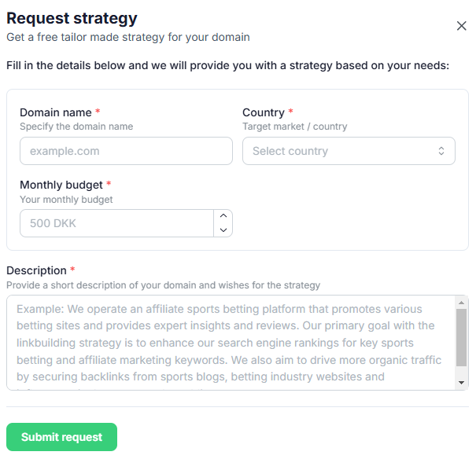The image size is (476, 459).
Task: Click the "Your monthly budget" hint text
Action: pyautogui.click(x=66, y=200)
